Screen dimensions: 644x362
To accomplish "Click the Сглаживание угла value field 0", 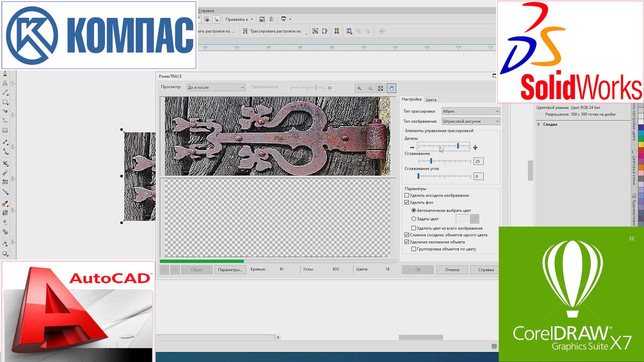I will (478, 177).
